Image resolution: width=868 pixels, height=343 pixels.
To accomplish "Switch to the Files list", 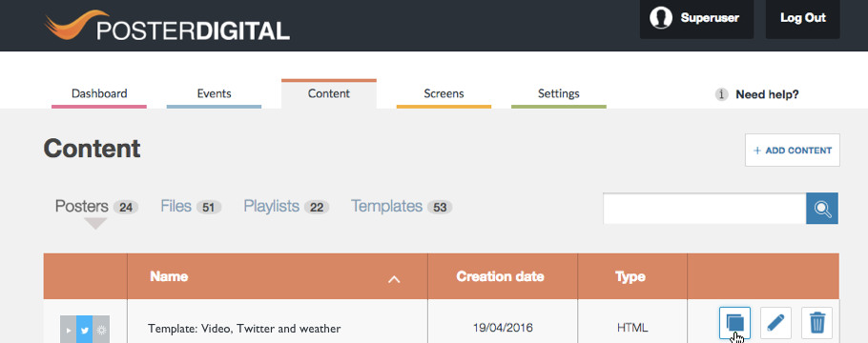I will coord(191,207).
